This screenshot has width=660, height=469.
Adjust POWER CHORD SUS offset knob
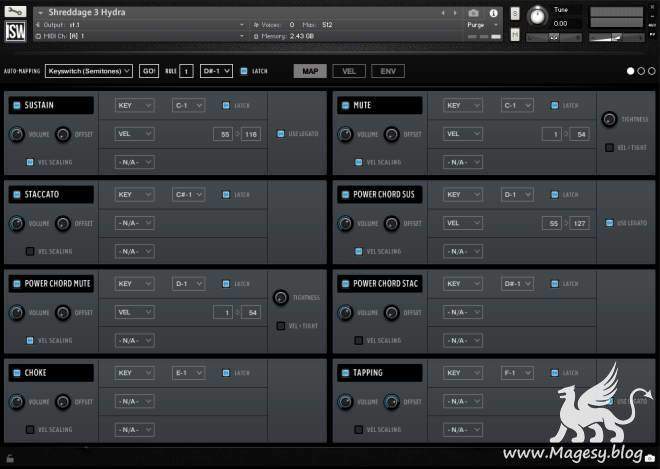tap(391, 224)
